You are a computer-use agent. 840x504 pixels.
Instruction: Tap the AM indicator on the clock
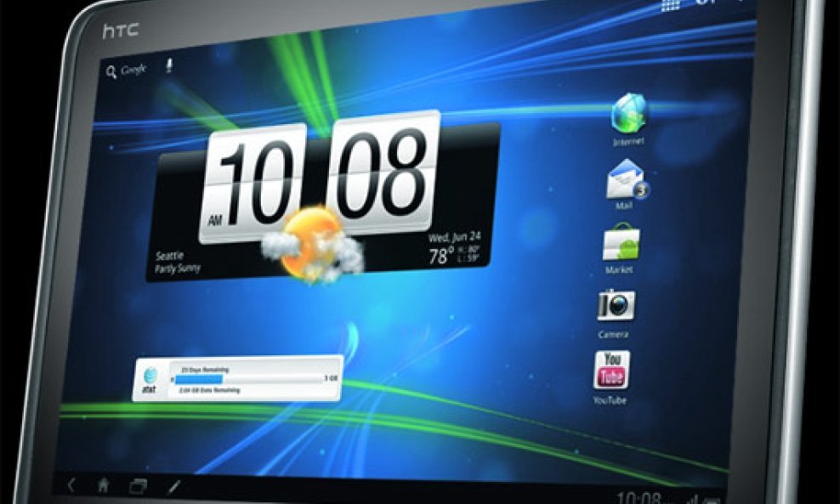tap(214, 220)
